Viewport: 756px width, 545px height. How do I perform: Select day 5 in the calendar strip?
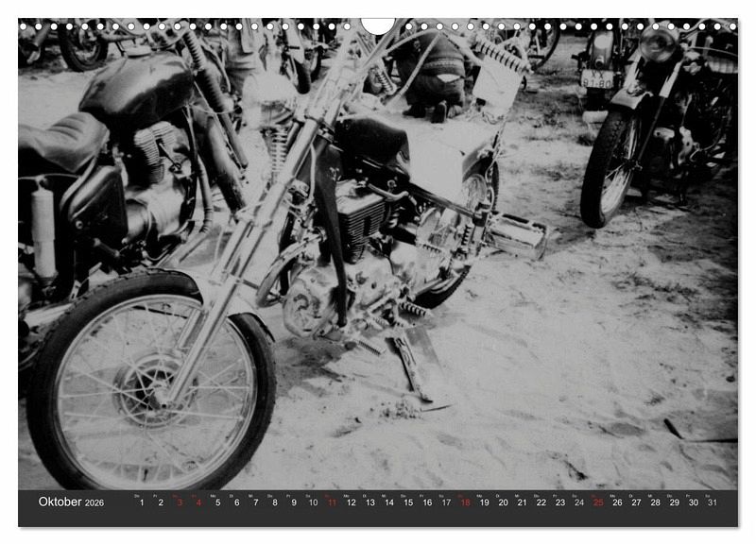218,502
